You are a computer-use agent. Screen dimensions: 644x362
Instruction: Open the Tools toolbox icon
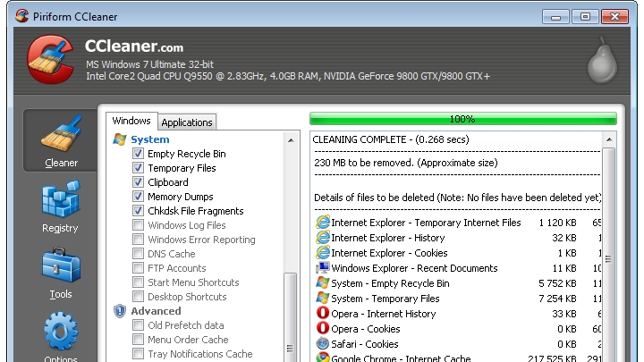pos(61,265)
